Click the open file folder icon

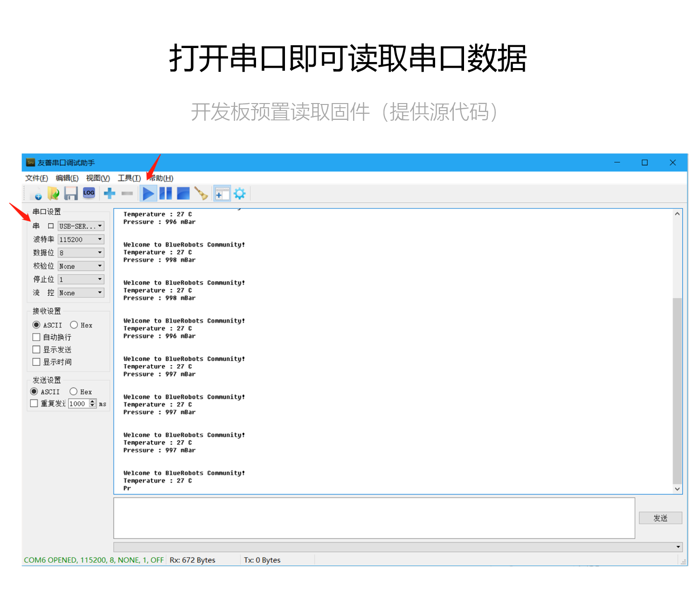coord(53,193)
